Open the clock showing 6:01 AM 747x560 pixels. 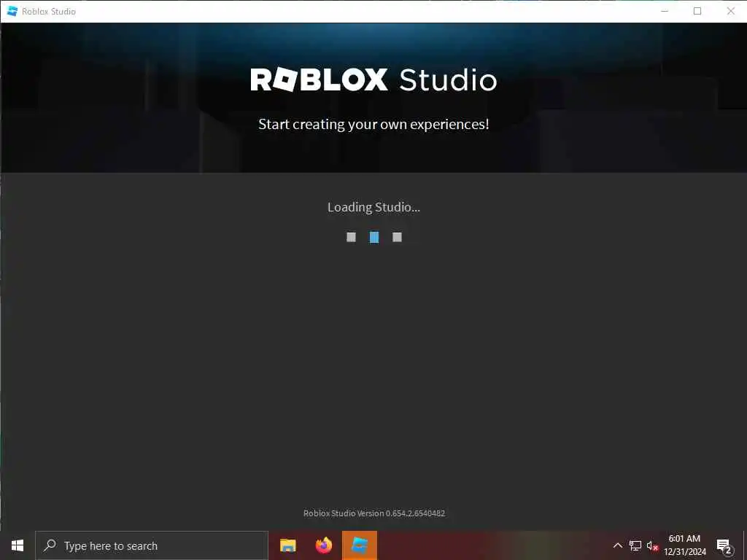684,539
